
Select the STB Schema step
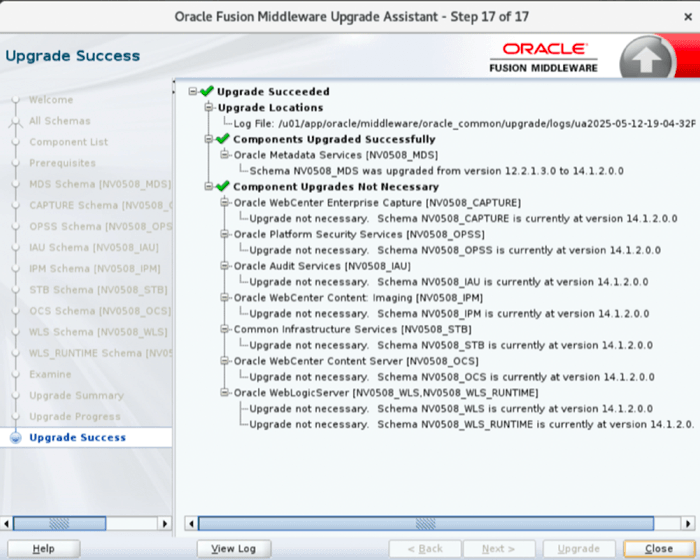pos(98,290)
